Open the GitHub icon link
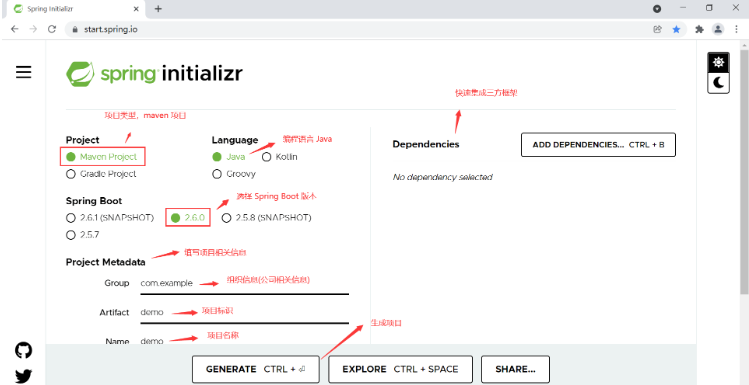The width and height of the screenshot is (749, 385). tap(23, 351)
